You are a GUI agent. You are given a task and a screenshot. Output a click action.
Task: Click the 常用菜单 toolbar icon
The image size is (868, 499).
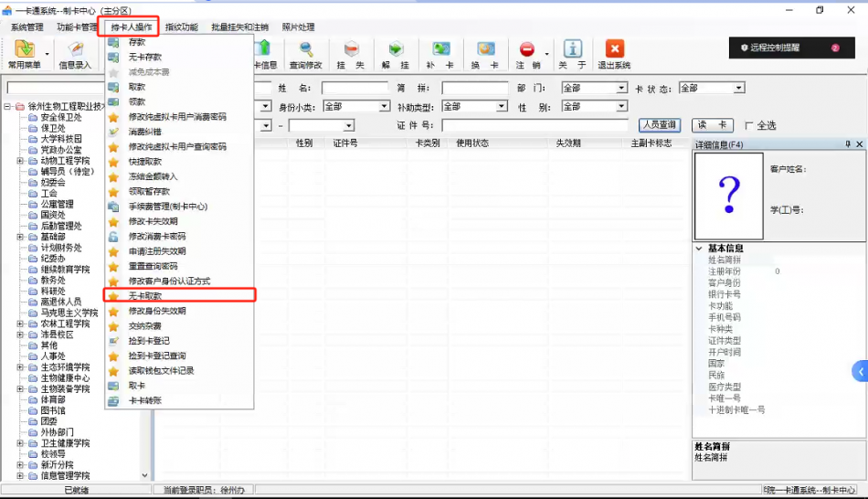tap(25, 49)
